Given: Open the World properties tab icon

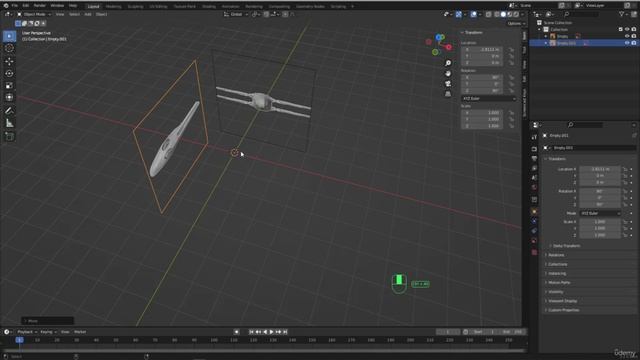Looking at the screenshot, I should pyautogui.click(x=534, y=188).
